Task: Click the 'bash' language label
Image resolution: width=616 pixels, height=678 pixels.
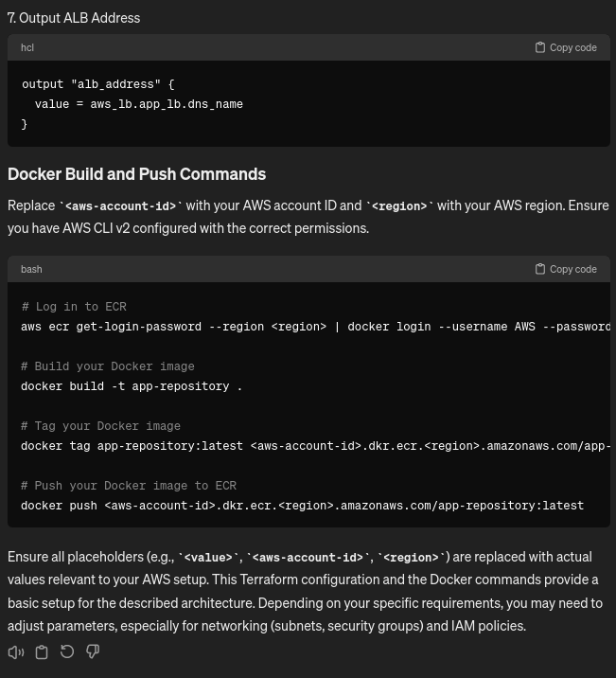Action: coord(31,269)
